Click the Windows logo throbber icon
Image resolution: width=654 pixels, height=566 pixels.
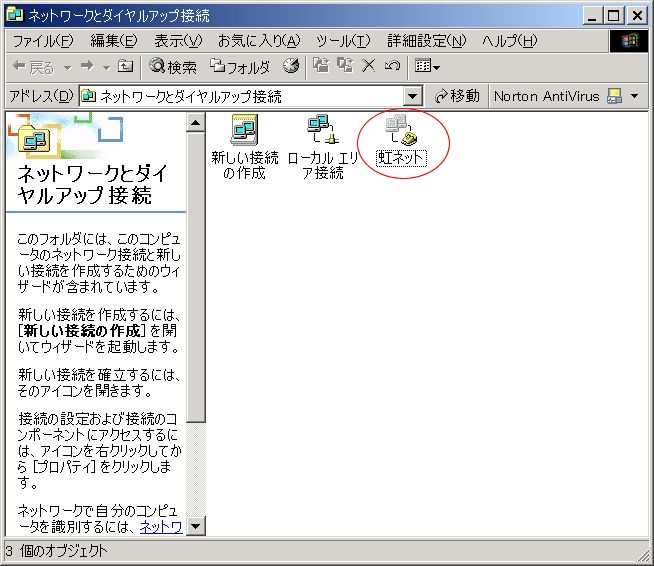(x=629, y=41)
